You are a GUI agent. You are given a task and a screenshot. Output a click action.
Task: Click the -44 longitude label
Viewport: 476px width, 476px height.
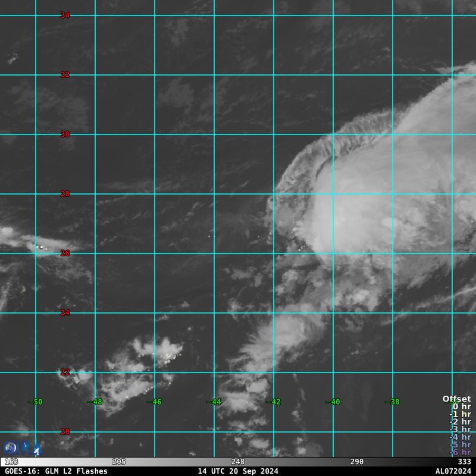pyautogui.click(x=214, y=402)
